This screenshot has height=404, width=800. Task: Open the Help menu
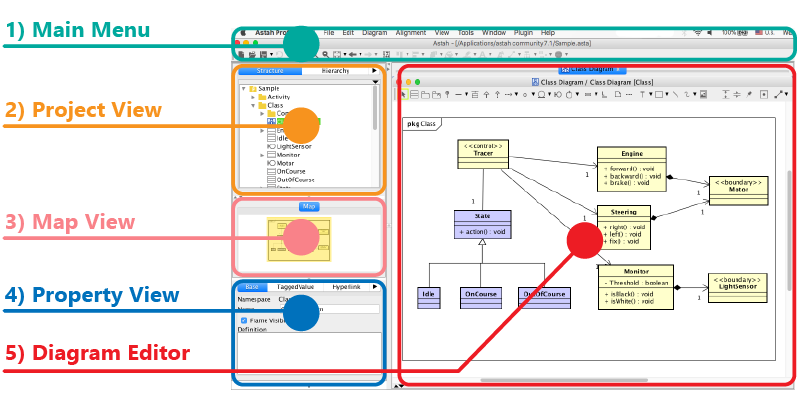[548, 33]
